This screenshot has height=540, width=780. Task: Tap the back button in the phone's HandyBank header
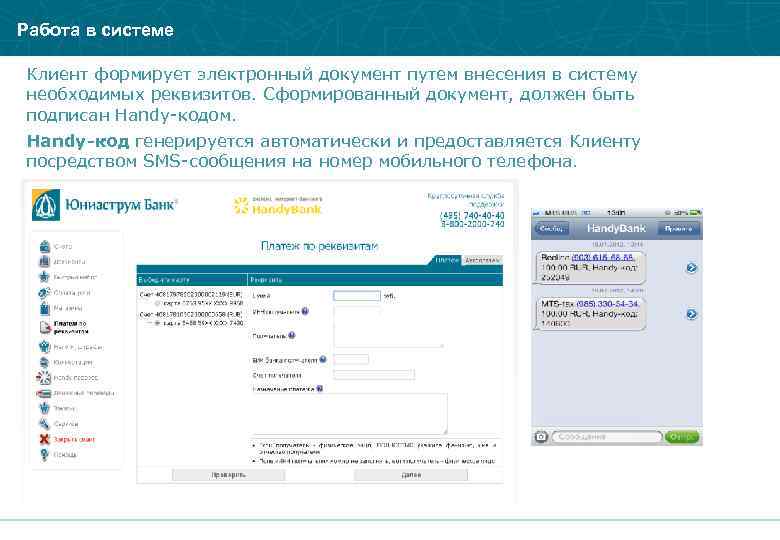(x=551, y=229)
